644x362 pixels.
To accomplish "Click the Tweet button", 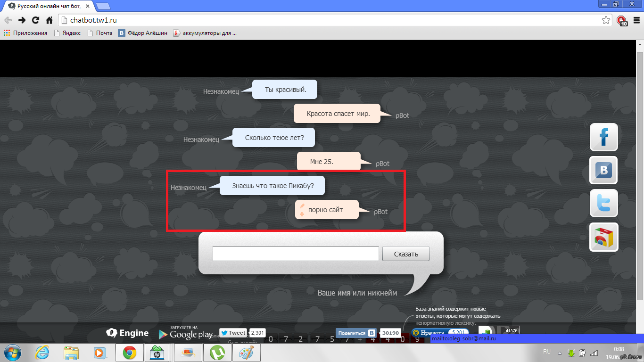I will [x=233, y=333].
